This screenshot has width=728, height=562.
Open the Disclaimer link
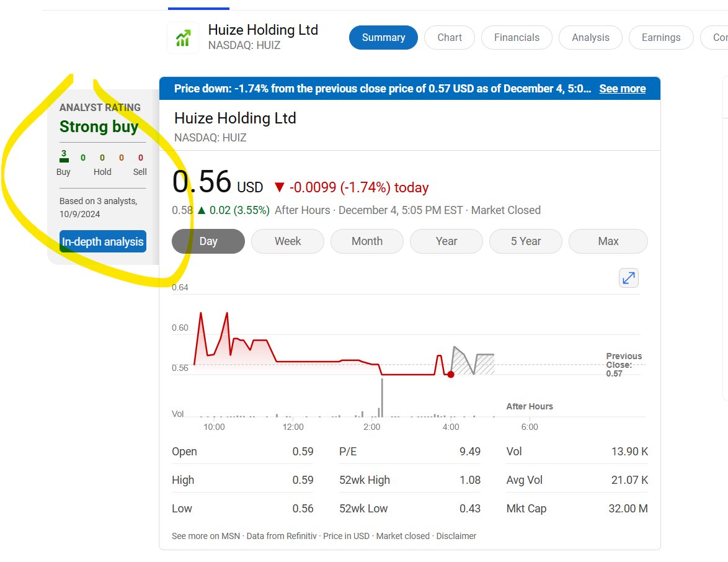[456, 536]
